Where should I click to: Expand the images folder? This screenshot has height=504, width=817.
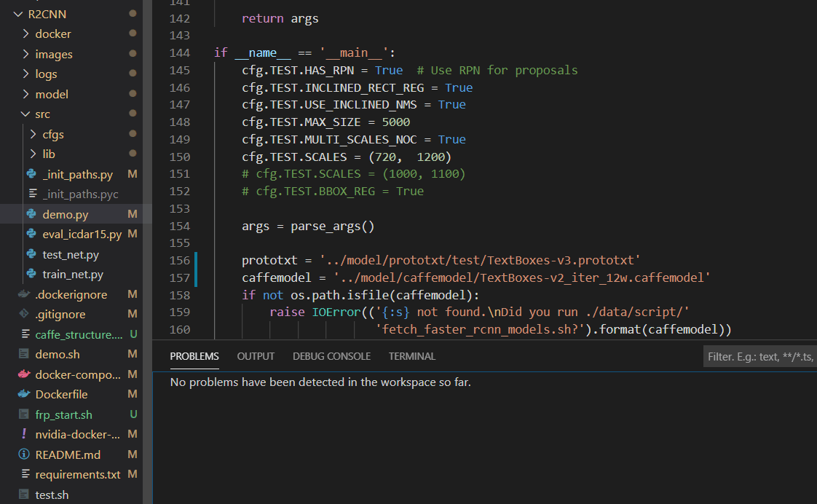pos(25,54)
